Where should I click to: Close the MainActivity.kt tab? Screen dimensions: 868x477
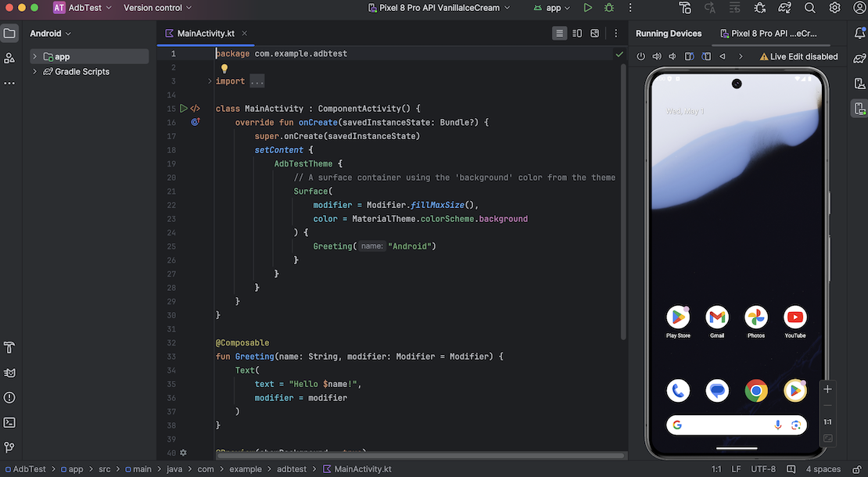[245, 33]
